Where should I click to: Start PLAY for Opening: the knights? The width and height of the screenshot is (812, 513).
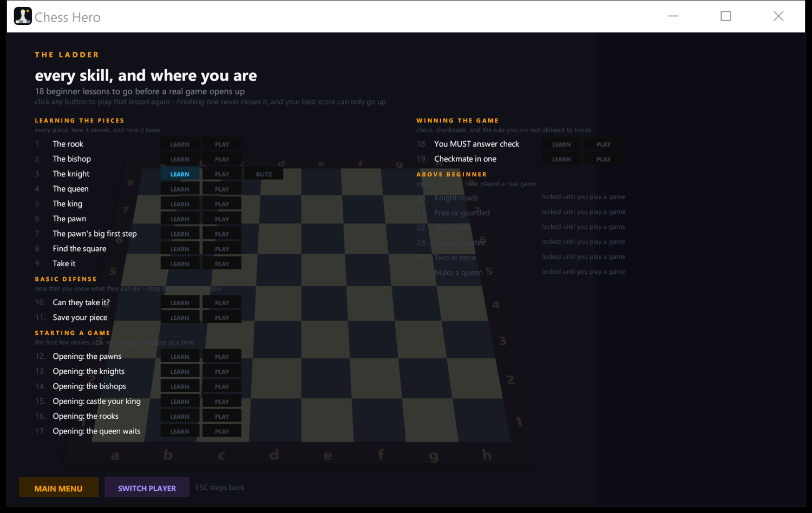coord(222,372)
